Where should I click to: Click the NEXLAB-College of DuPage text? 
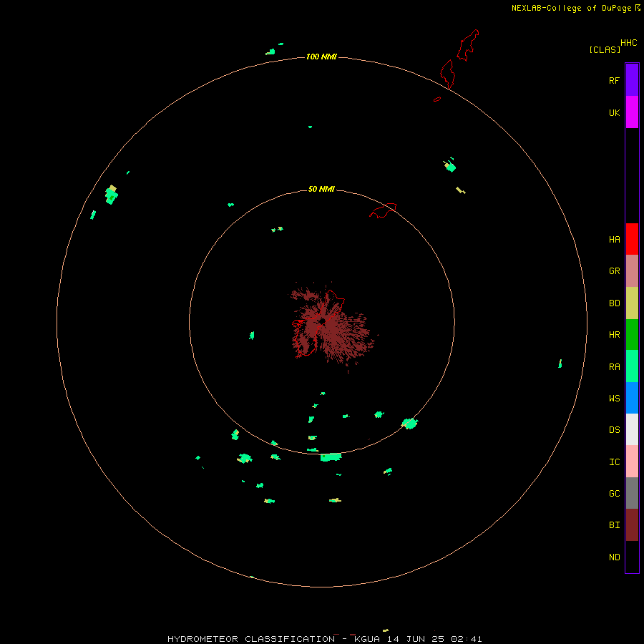click(x=571, y=8)
